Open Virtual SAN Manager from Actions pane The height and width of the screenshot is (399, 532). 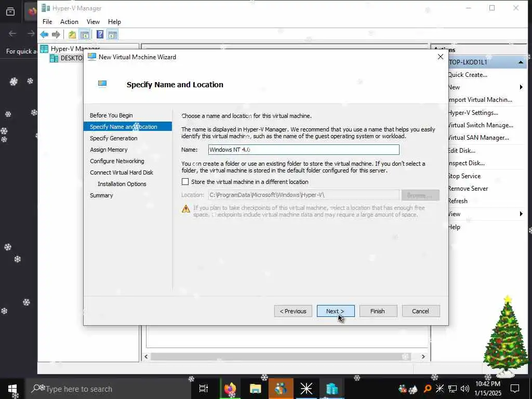[478, 138]
